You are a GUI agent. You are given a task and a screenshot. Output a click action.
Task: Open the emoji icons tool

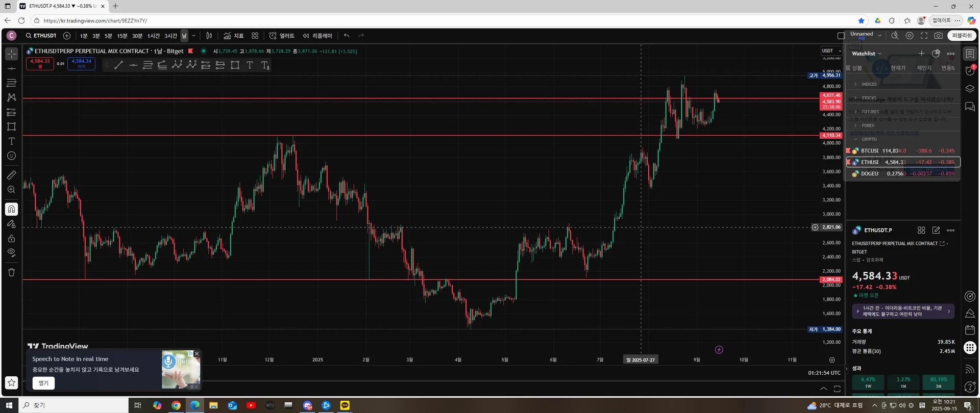pyautogui.click(x=11, y=156)
